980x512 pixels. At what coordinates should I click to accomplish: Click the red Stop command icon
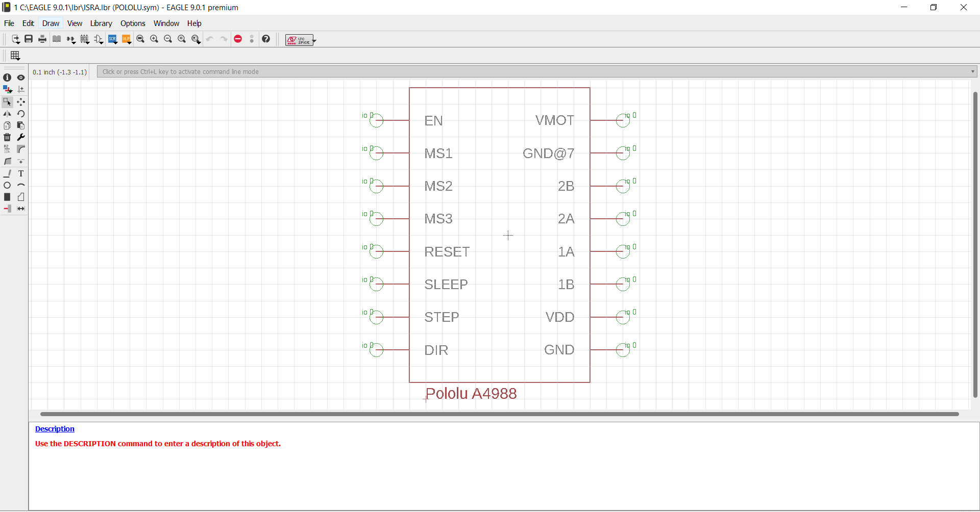pyautogui.click(x=238, y=39)
